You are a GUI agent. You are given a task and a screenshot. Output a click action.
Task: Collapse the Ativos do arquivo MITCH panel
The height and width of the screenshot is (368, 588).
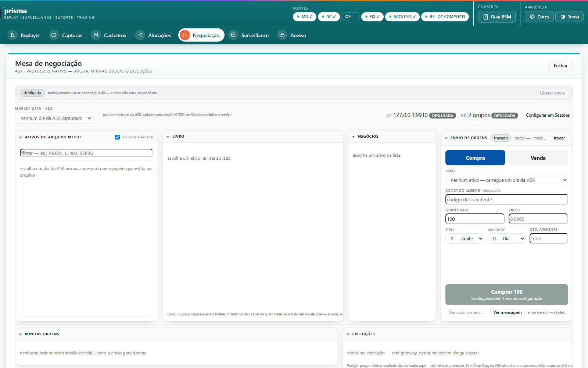[21, 137]
